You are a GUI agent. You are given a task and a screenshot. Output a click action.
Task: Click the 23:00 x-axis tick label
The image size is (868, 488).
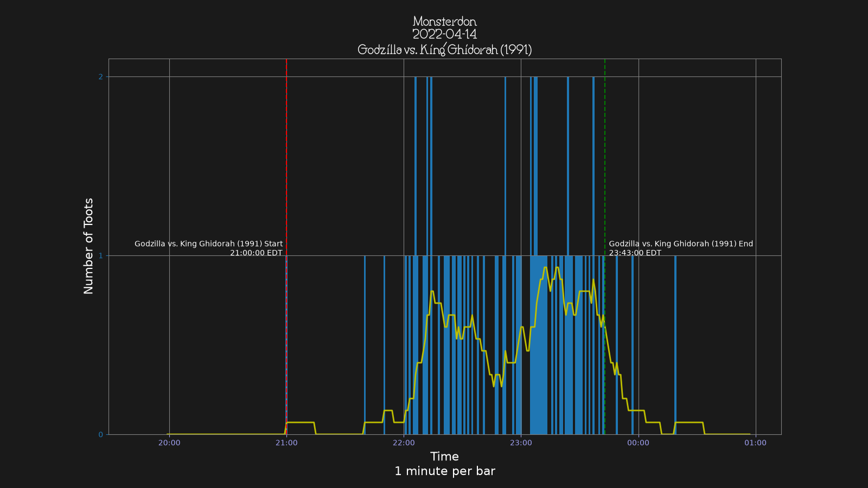[521, 443]
